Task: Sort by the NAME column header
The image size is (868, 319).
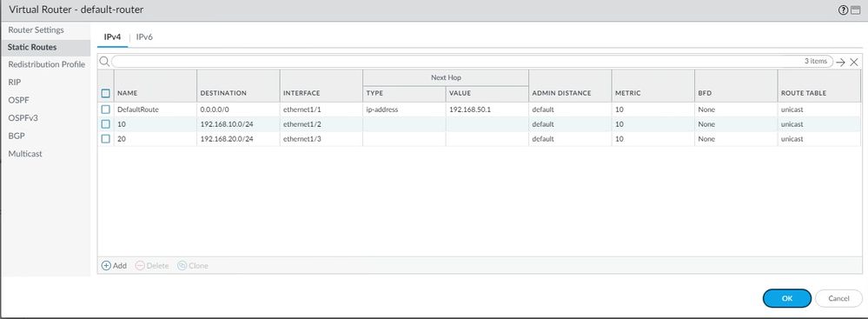Action: click(x=128, y=93)
